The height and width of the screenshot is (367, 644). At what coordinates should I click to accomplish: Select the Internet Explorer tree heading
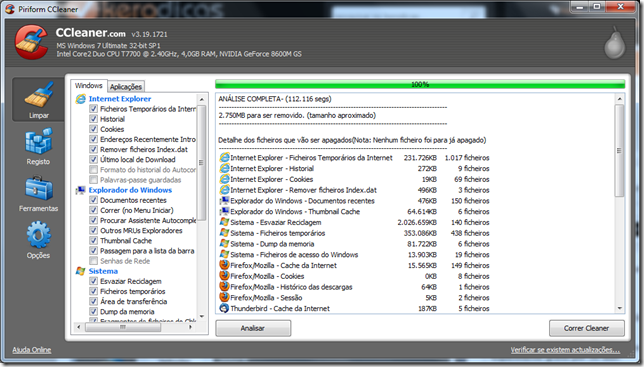point(120,99)
